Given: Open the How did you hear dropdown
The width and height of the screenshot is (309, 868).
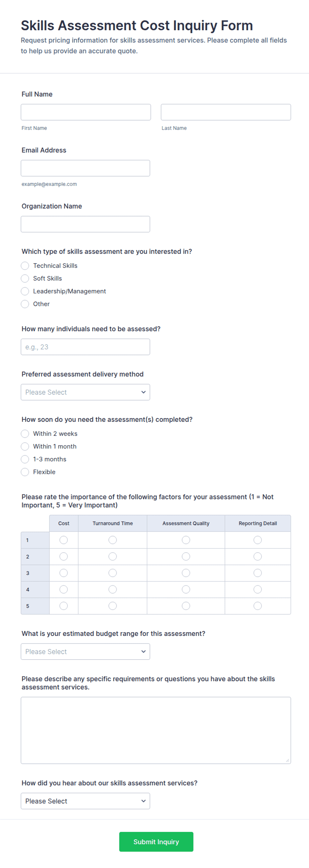Looking at the screenshot, I should click(x=85, y=801).
